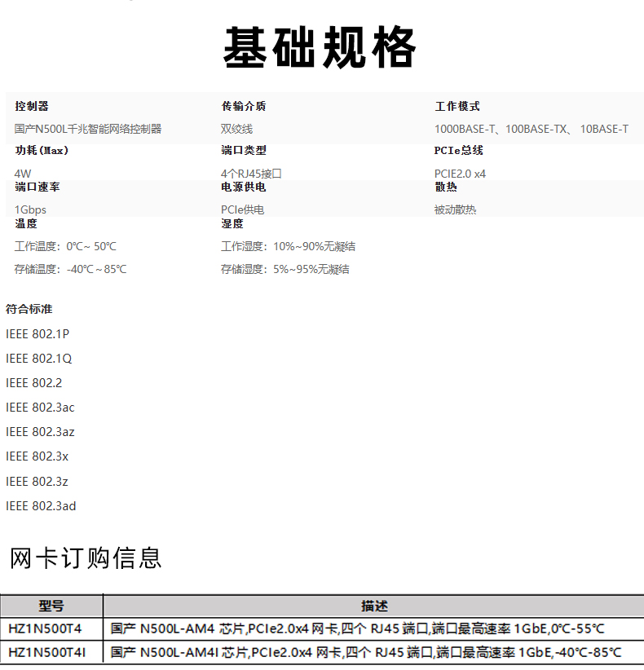Click the 型号 table column header

click(51, 606)
